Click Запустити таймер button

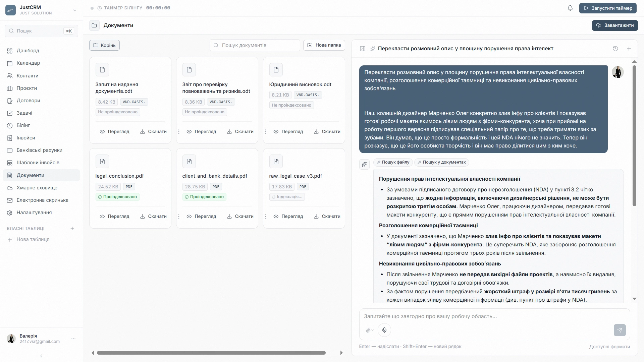[x=608, y=8]
